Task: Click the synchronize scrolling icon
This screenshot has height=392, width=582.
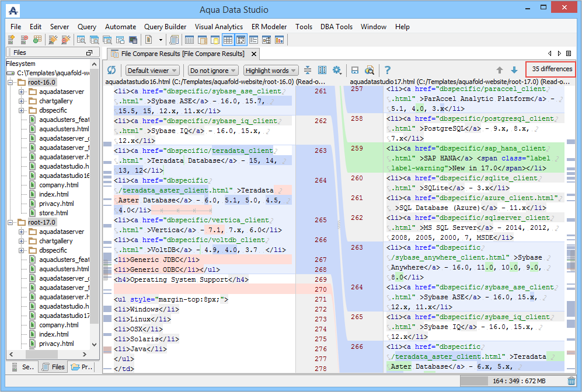Action: click(x=308, y=71)
